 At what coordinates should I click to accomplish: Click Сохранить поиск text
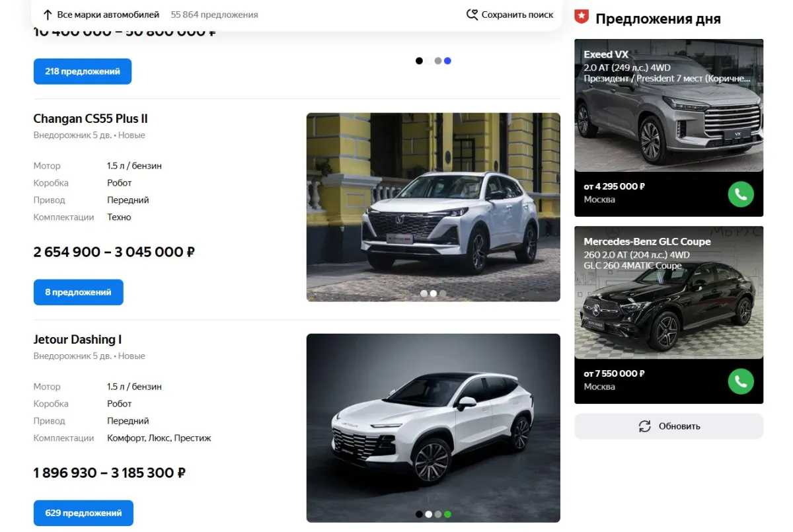517,15
